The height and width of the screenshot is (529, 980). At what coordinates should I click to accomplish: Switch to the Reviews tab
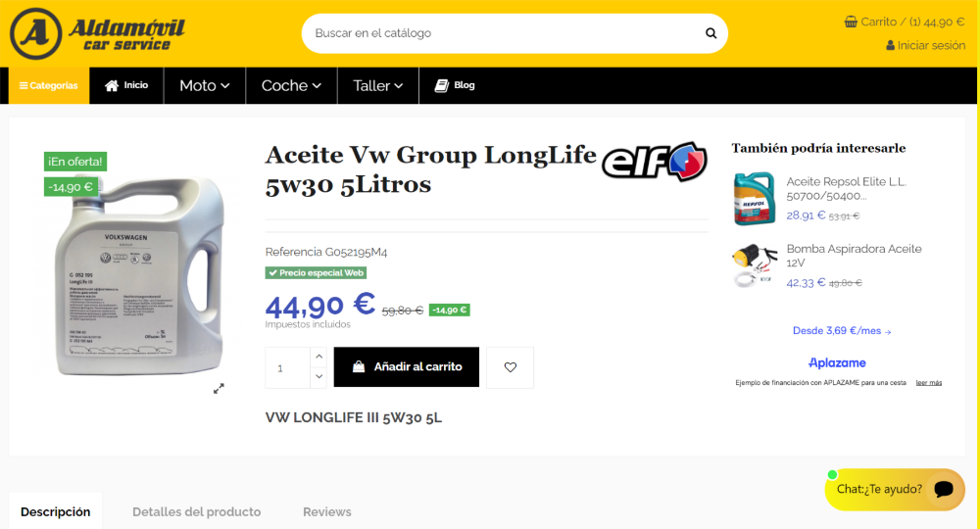pyautogui.click(x=327, y=511)
